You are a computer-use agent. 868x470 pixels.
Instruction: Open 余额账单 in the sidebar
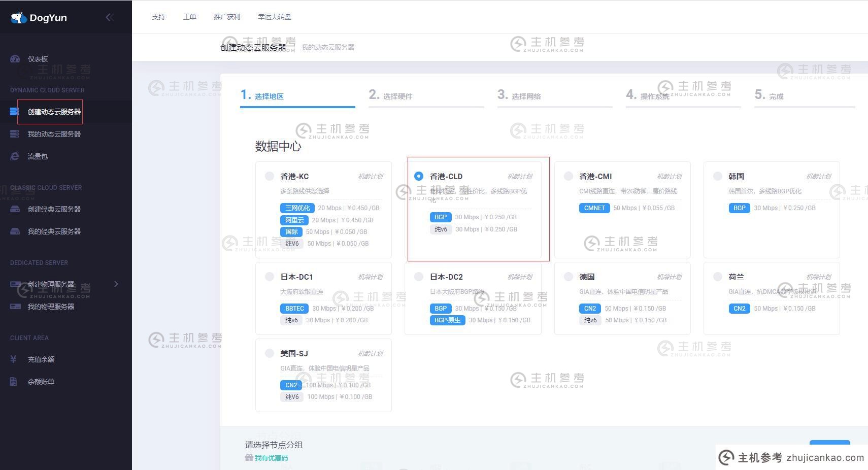coord(41,382)
